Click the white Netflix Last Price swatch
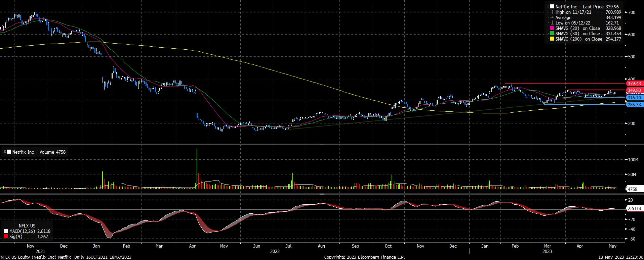This screenshot has width=644, height=260. tap(553, 7)
